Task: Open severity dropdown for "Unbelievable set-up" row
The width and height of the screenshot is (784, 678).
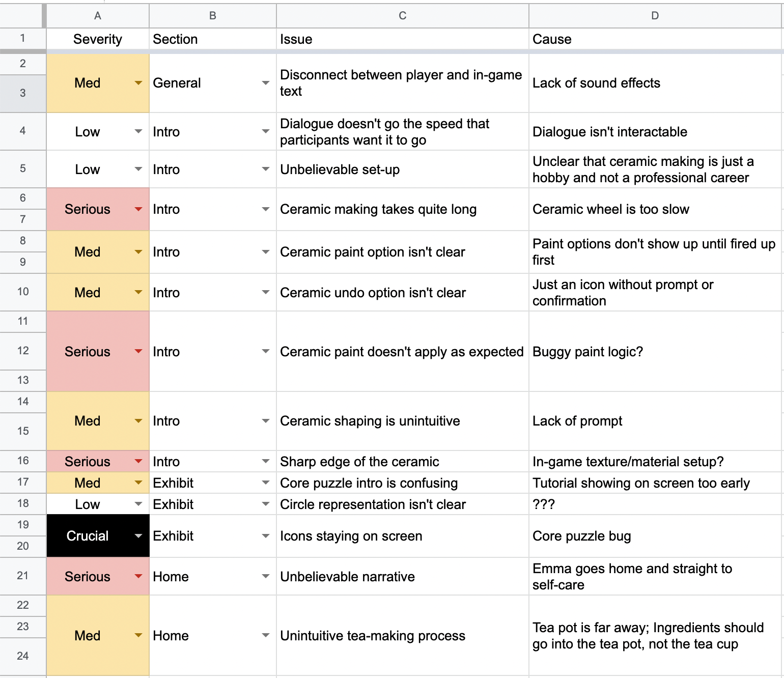Action: pos(138,169)
